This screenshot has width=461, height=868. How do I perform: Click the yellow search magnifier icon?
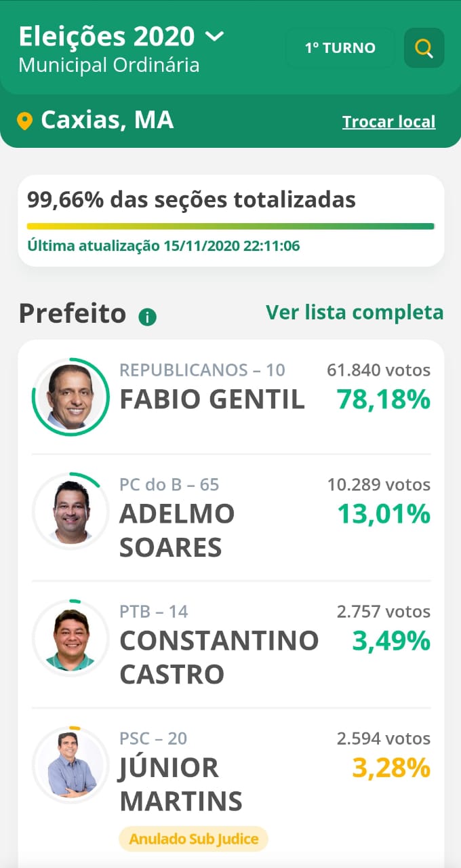(424, 48)
